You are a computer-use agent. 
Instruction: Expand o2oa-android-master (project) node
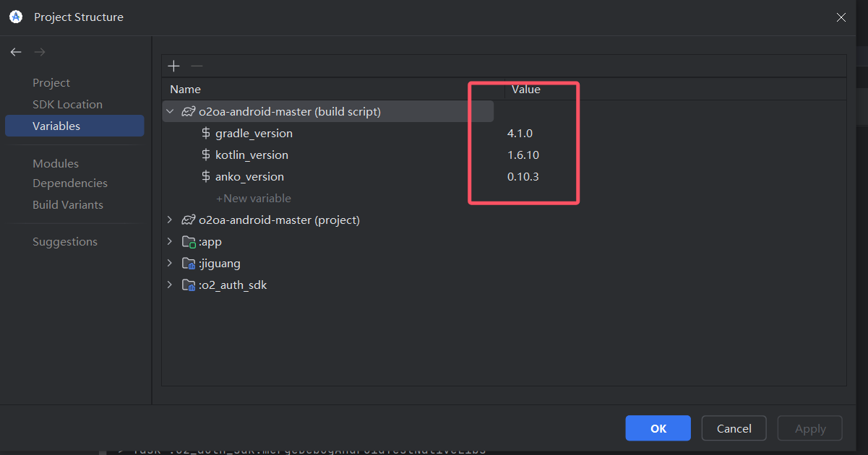[x=170, y=220]
